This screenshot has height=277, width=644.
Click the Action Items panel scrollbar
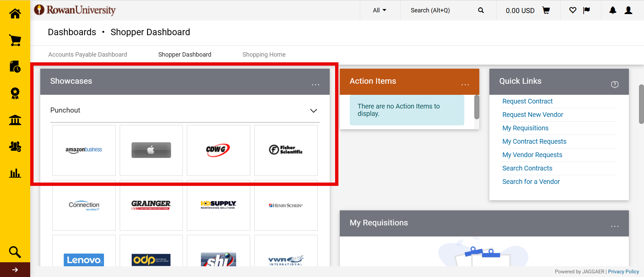coord(476,107)
